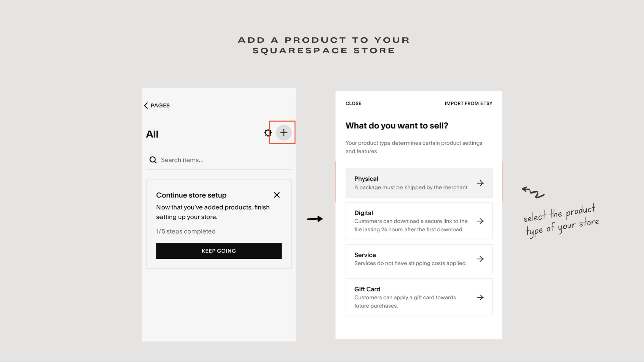Select the Digital product type
644x362 pixels.
[419, 221]
